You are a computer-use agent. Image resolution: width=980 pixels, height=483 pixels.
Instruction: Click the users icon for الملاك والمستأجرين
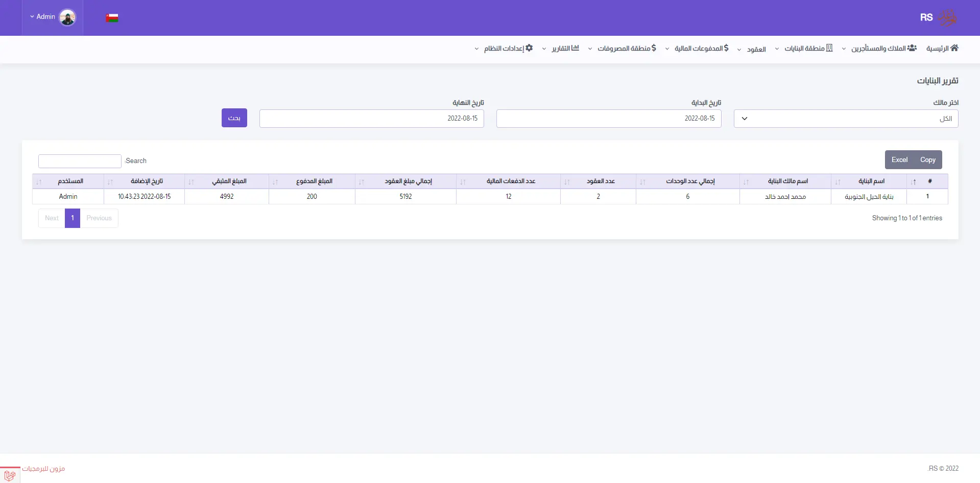click(912, 48)
